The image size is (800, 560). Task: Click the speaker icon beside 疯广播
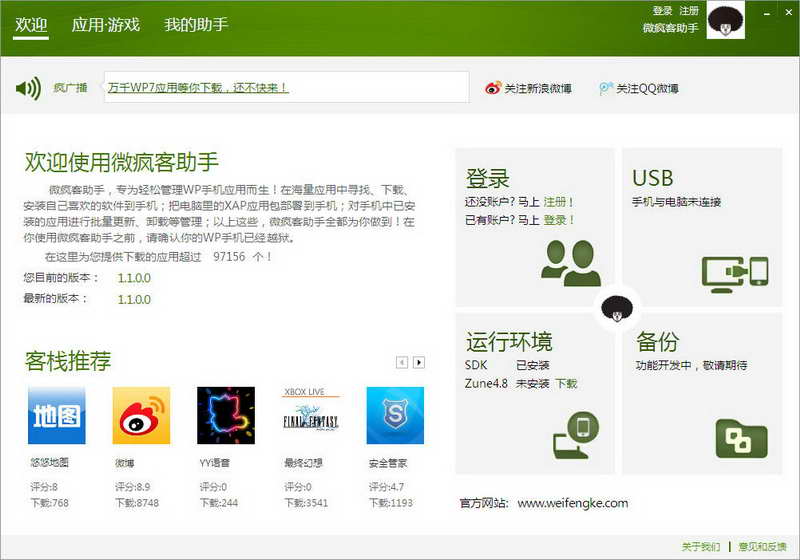point(28,88)
